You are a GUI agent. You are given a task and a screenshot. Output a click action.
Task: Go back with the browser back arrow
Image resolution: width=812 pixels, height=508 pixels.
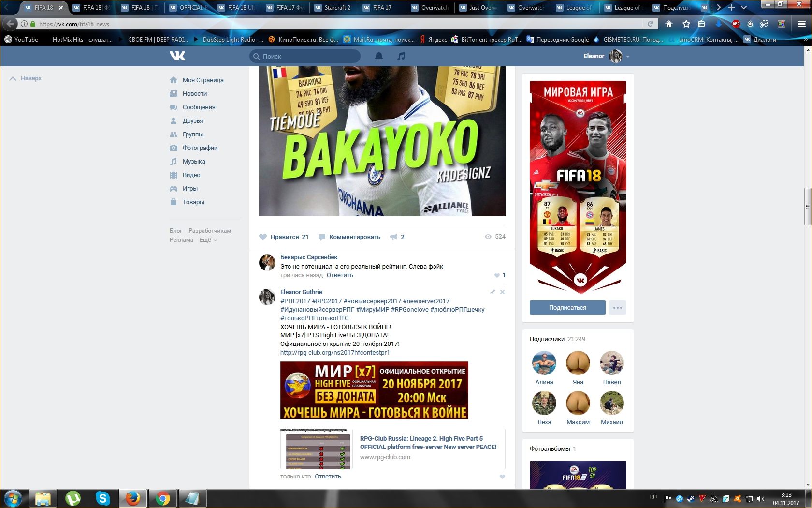tap(10, 24)
